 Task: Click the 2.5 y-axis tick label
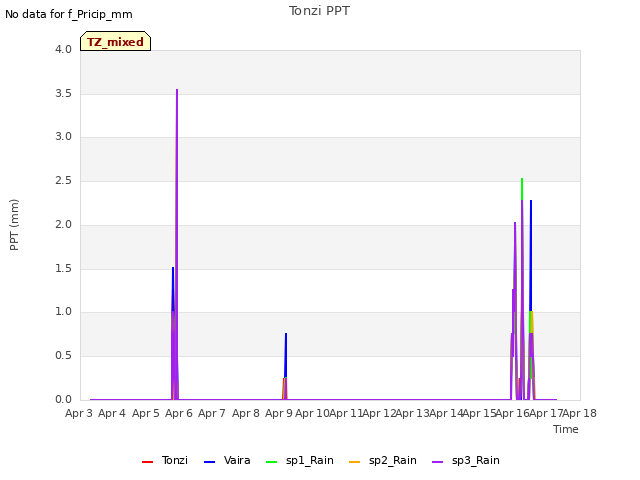point(63,180)
